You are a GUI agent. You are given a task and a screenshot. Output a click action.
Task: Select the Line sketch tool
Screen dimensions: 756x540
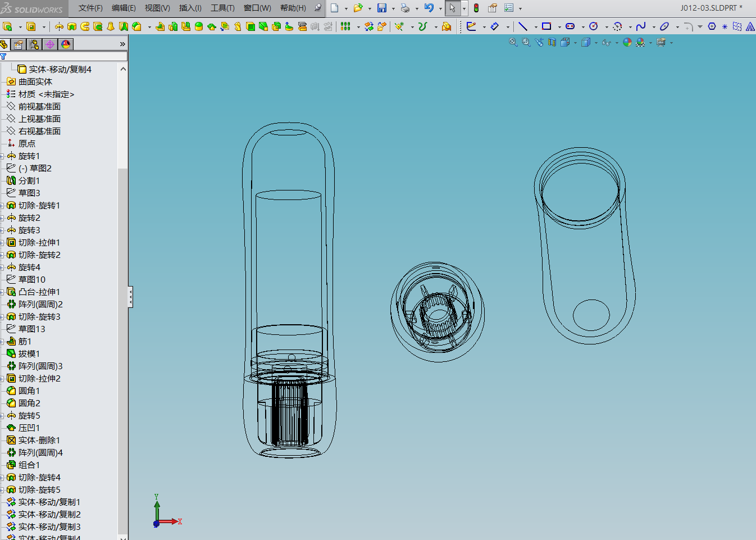(523, 26)
